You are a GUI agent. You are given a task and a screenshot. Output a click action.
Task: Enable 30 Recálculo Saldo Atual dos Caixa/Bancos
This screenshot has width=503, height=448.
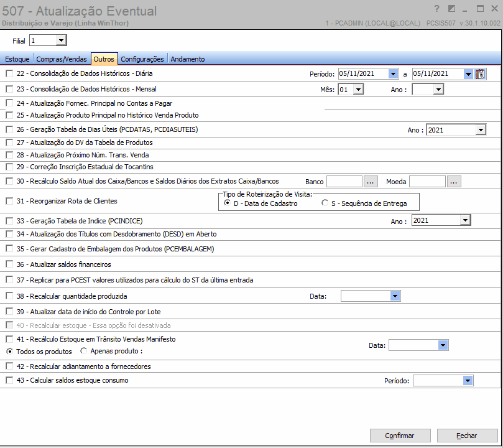(x=9, y=181)
